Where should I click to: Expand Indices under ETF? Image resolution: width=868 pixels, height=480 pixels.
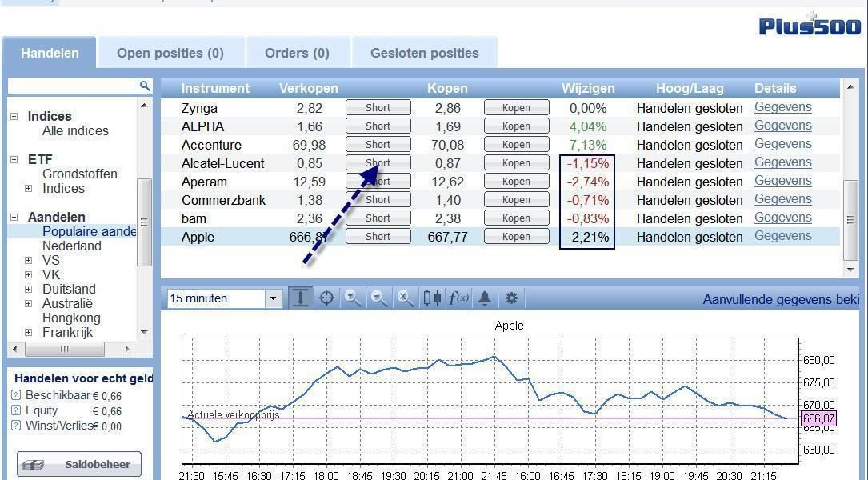coord(29,188)
